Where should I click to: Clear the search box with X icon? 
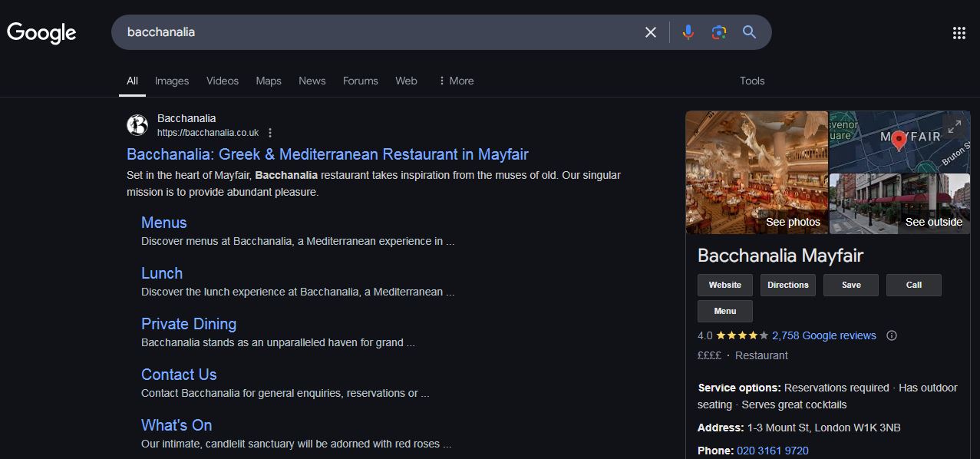click(651, 32)
